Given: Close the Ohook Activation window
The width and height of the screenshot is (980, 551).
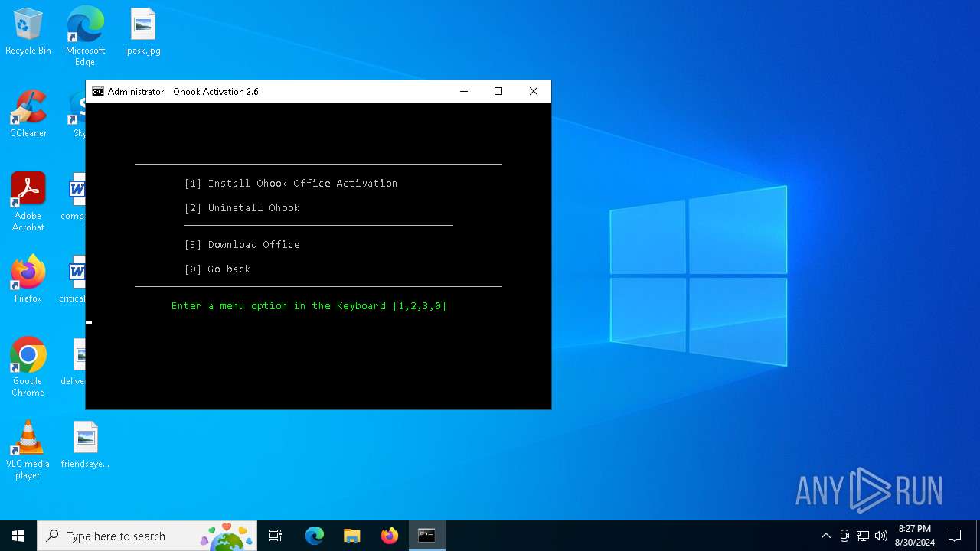Looking at the screenshot, I should pyautogui.click(x=534, y=92).
